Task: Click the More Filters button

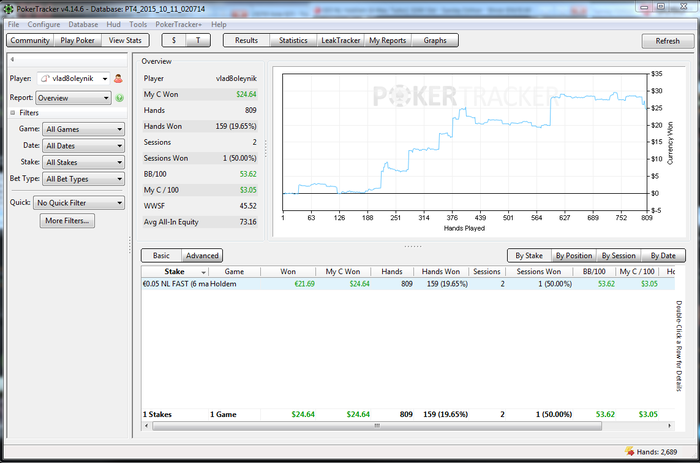Action: click(67, 221)
